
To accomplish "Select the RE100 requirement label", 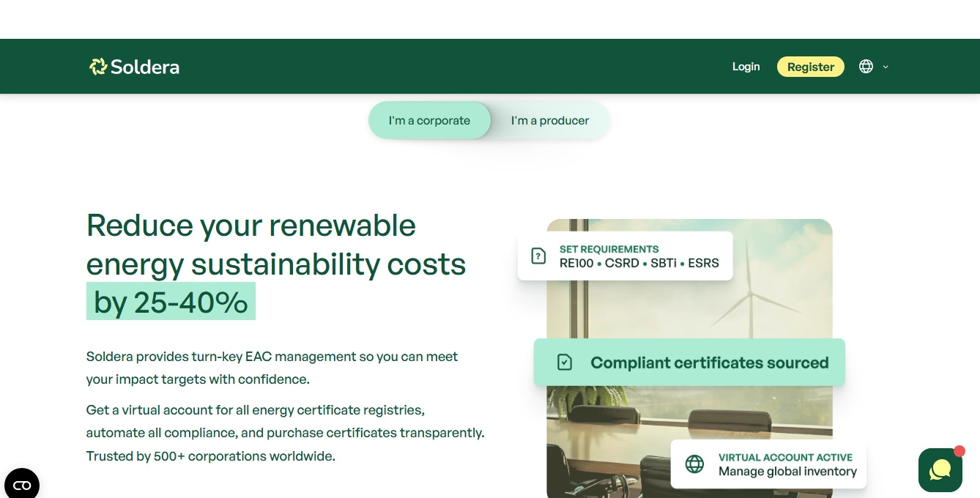I will click(576, 263).
